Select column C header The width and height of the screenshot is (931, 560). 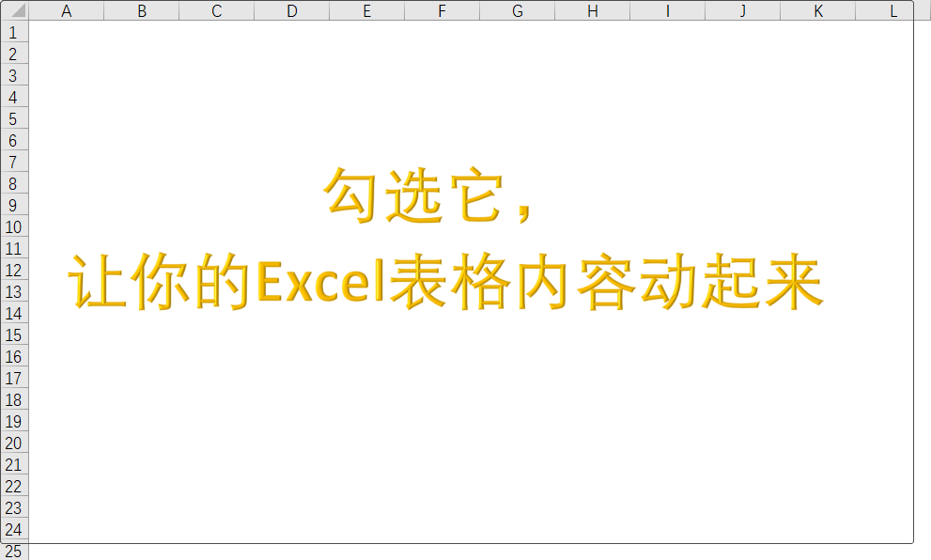[217, 10]
